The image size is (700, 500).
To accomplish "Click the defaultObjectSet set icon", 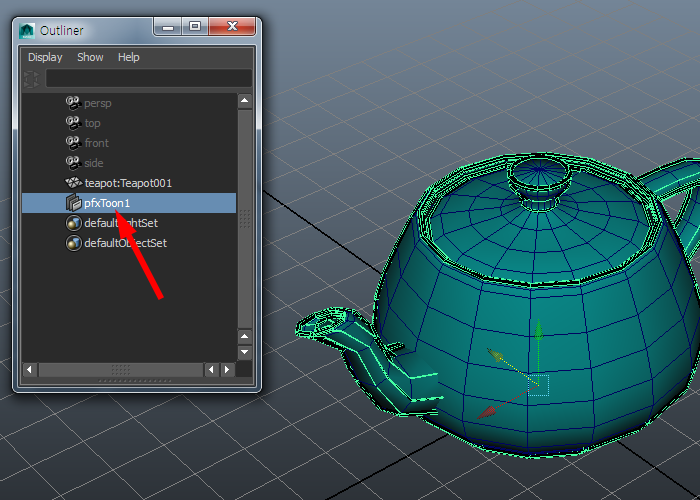I will (x=74, y=243).
